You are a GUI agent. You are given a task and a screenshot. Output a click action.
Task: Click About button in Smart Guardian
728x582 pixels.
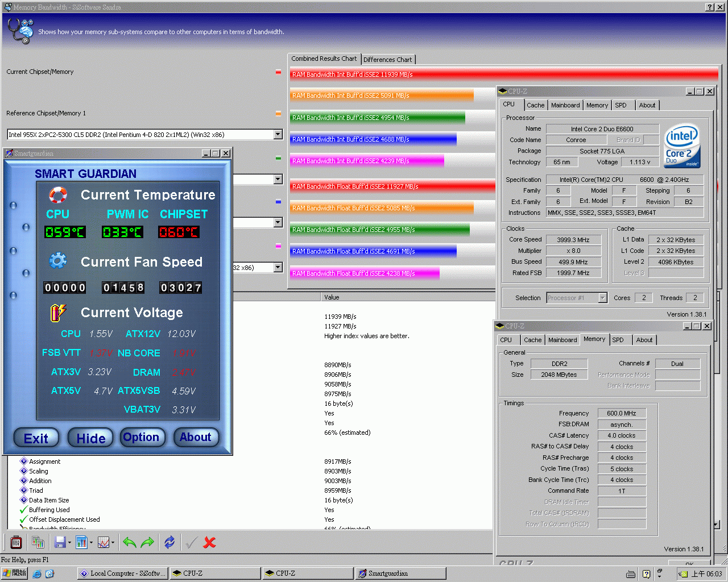[196, 437]
